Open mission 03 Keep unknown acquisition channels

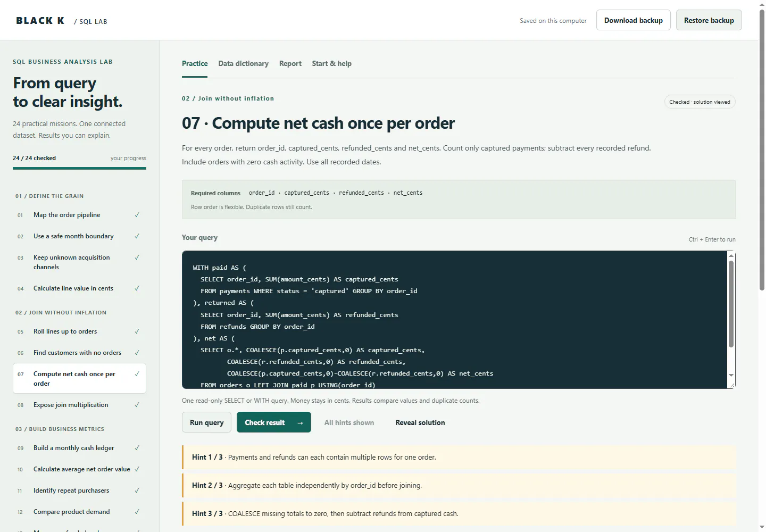pyautogui.click(x=79, y=262)
